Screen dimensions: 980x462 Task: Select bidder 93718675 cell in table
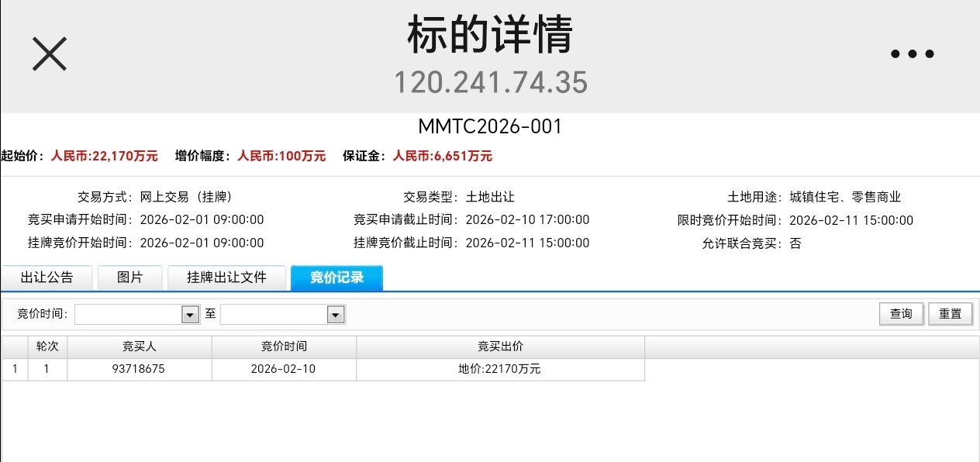(x=139, y=369)
